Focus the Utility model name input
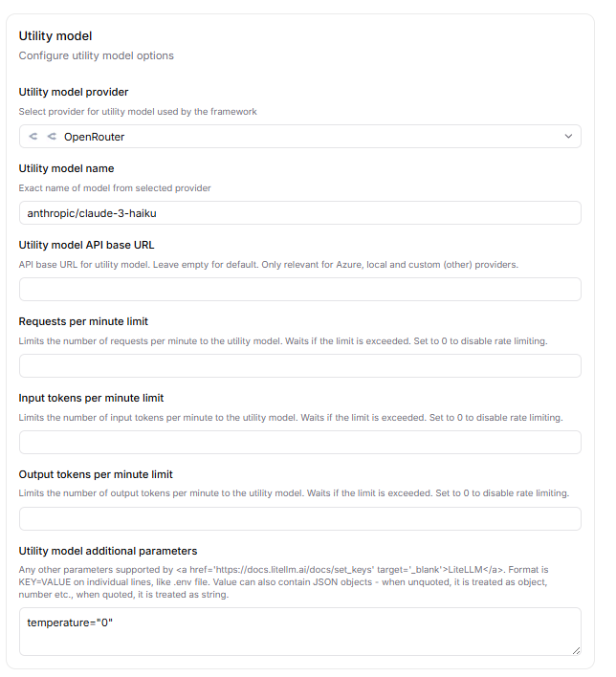 click(300, 213)
